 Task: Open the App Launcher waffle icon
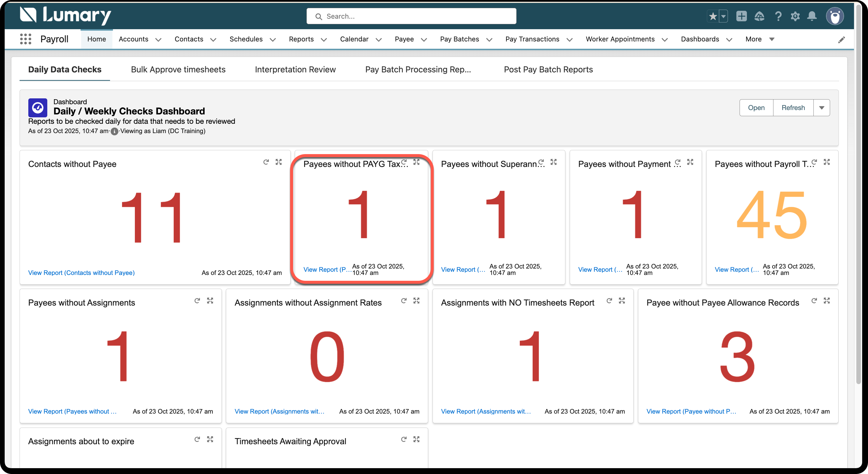pos(26,39)
